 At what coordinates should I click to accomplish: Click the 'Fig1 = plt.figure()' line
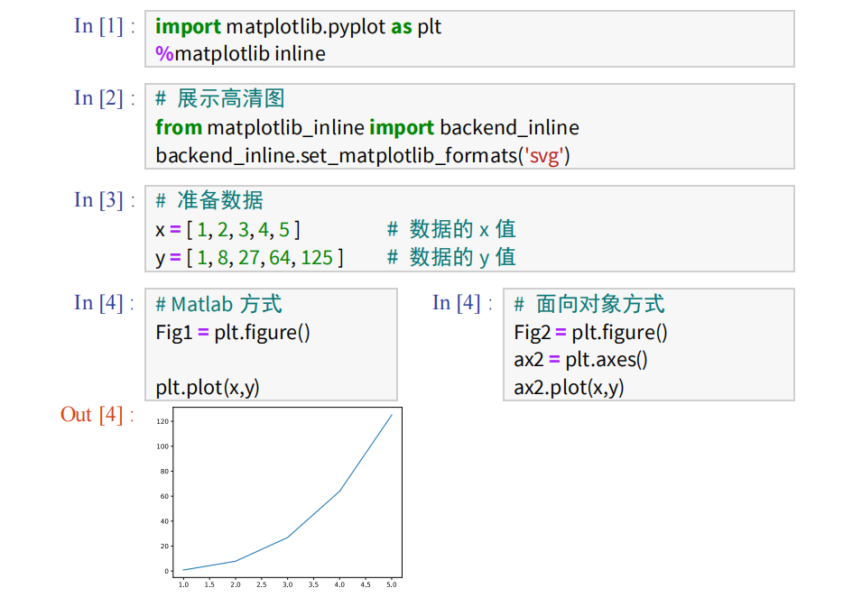(x=233, y=333)
